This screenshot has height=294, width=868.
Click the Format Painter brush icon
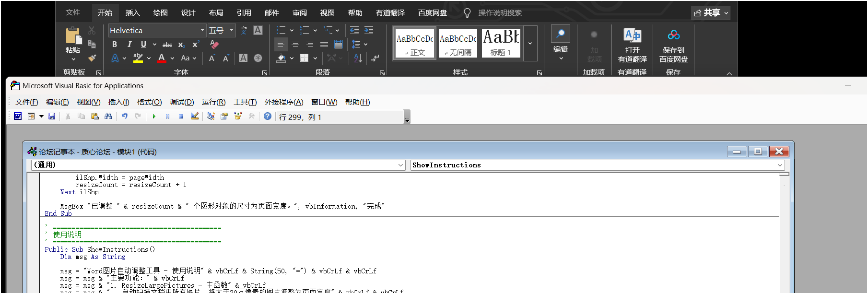pyautogui.click(x=92, y=58)
